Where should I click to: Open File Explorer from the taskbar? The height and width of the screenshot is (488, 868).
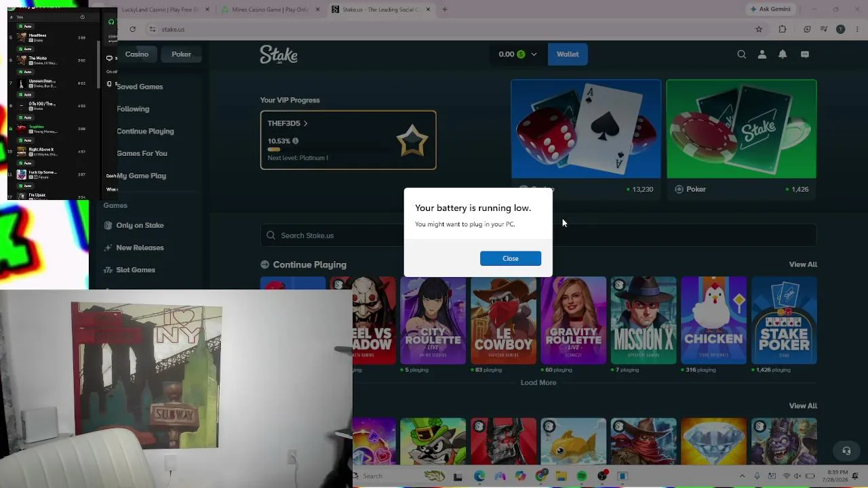click(561, 476)
